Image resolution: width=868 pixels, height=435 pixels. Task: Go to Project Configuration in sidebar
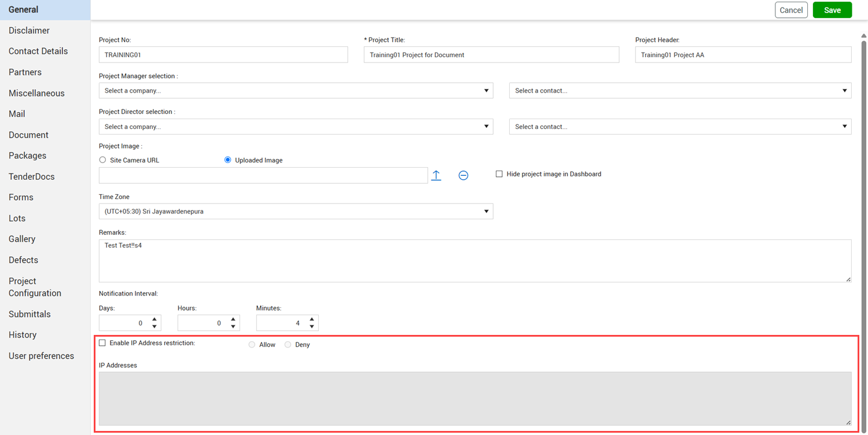[x=35, y=287]
